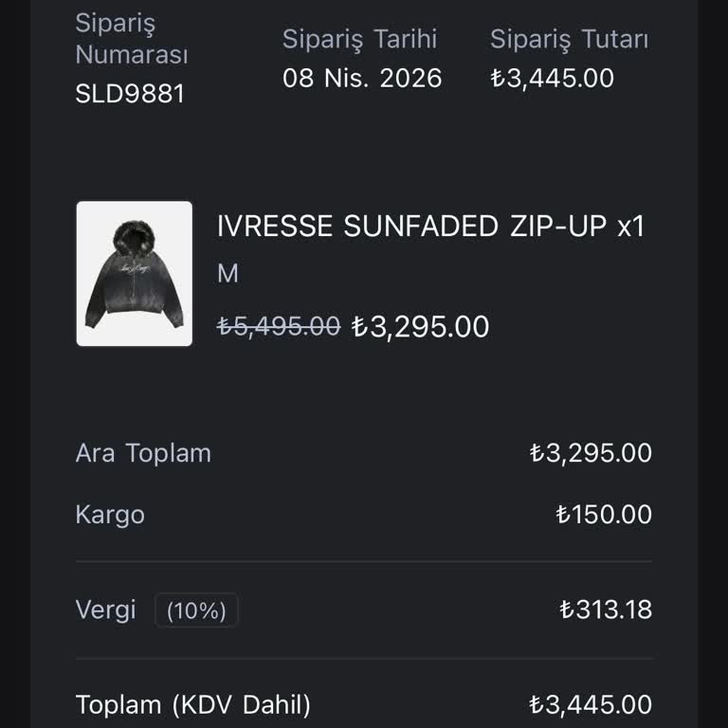Click the (10%) tax rate badge
This screenshot has width=728, height=728.
click(196, 611)
